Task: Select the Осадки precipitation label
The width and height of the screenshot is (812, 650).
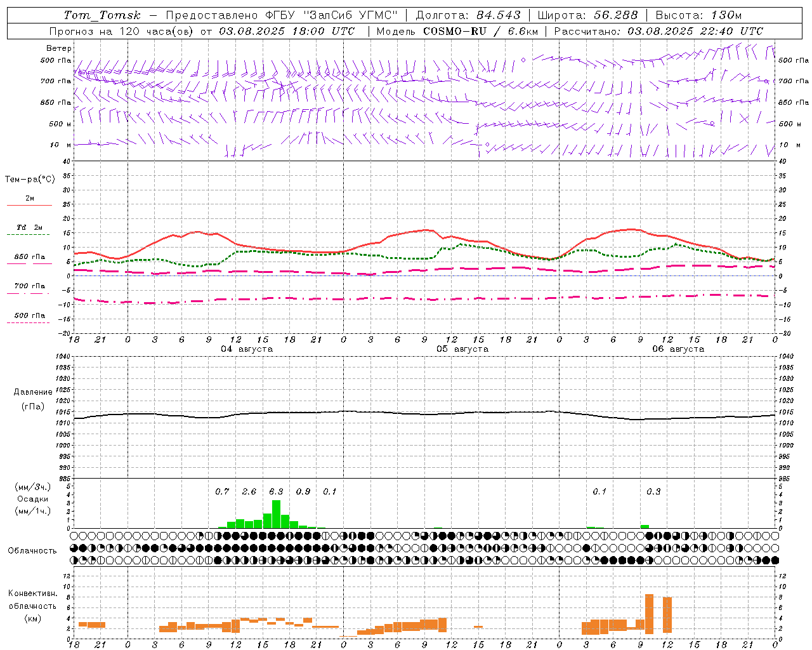Action: (x=33, y=499)
